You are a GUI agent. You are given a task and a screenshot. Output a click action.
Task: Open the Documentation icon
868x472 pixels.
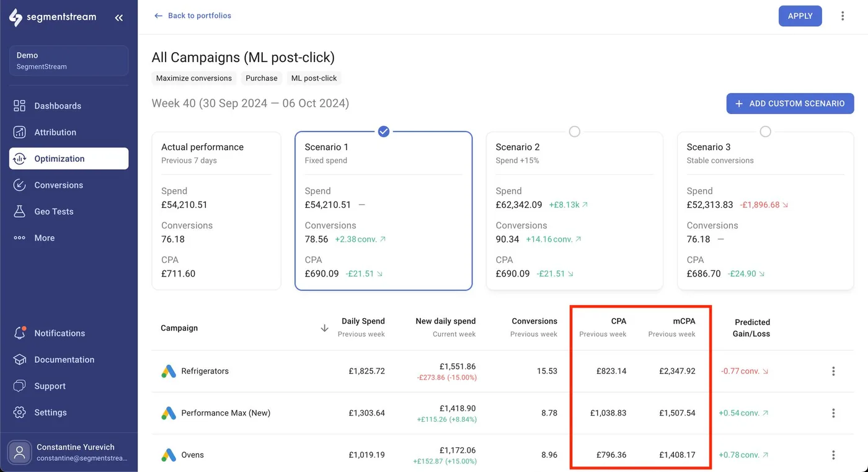[x=20, y=359]
